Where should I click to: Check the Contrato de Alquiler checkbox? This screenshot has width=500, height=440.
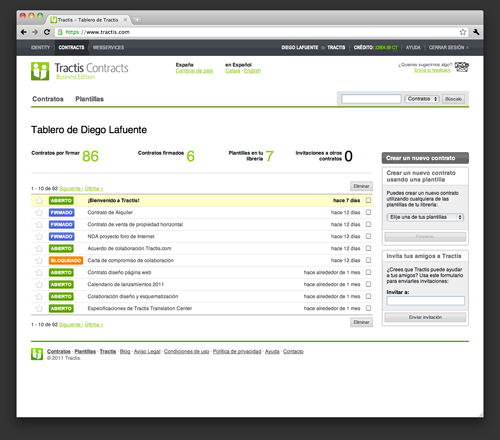pos(368,212)
